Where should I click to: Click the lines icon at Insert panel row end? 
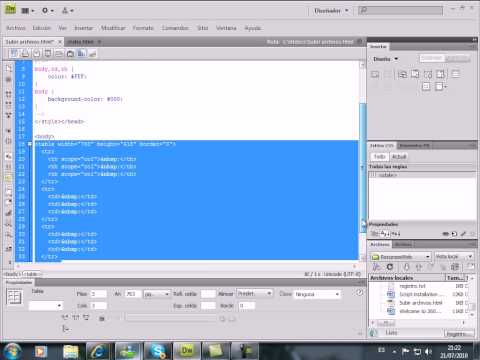pos(455,74)
